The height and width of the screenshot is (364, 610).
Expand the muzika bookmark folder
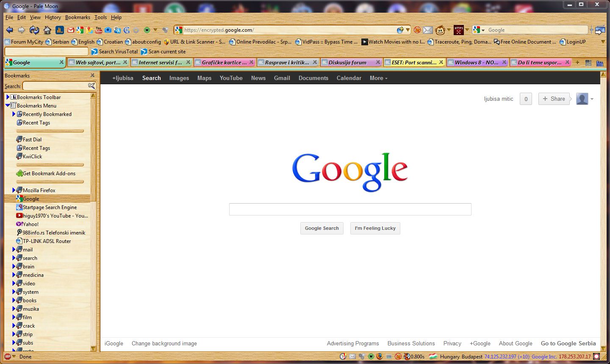(x=14, y=309)
